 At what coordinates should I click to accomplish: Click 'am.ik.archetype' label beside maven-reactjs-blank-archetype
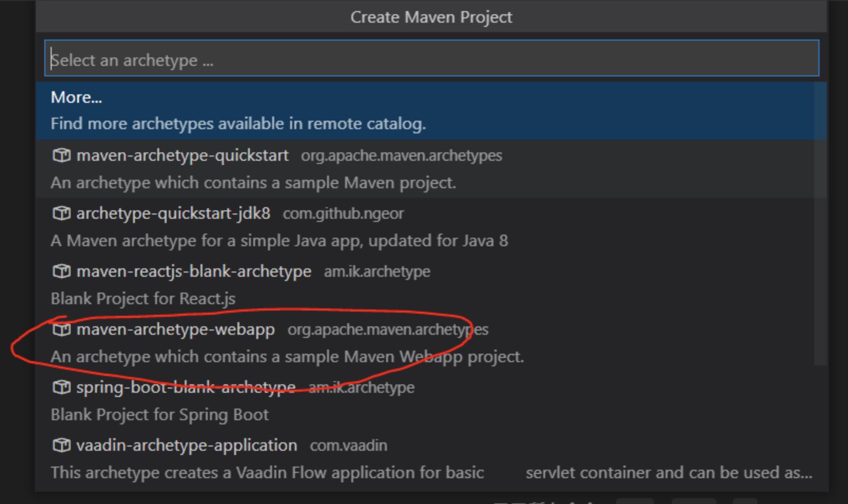click(x=377, y=272)
